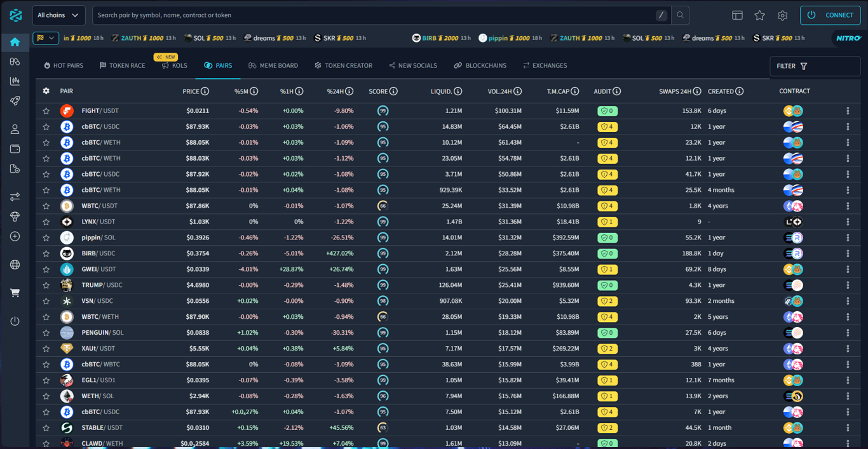Open the GWEI/USDT pair link
Viewport: 868px width, 449px height.
98,269
